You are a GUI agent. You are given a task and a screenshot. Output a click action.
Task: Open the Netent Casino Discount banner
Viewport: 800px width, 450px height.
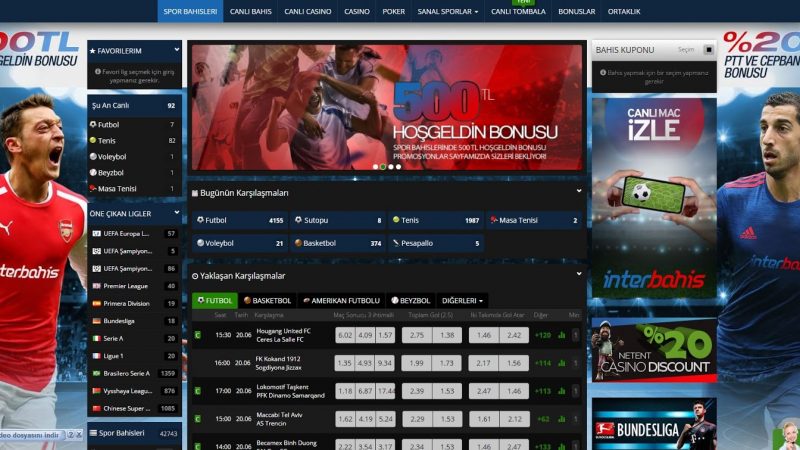[x=654, y=350]
